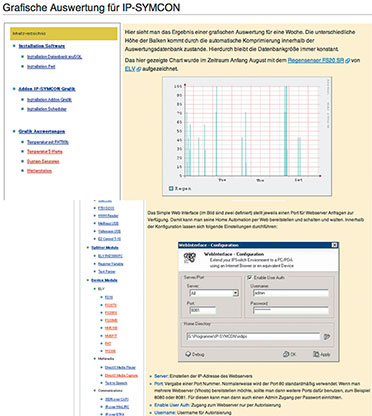Open the 'Splitter Module' navigation link
Viewport: 372px width, 416px height.
click(105, 248)
